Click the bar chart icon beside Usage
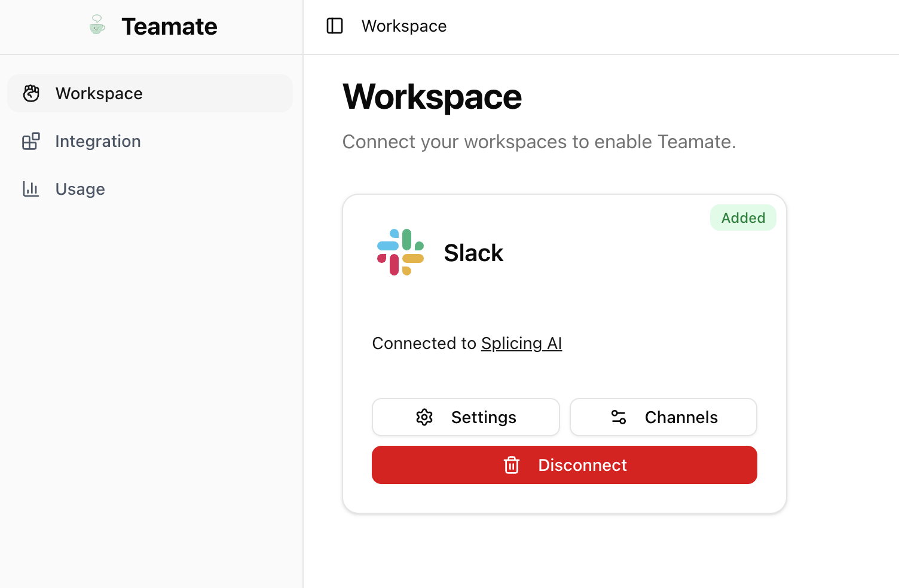Image resolution: width=899 pixels, height=588 pixels. click(x=31, y=189)
